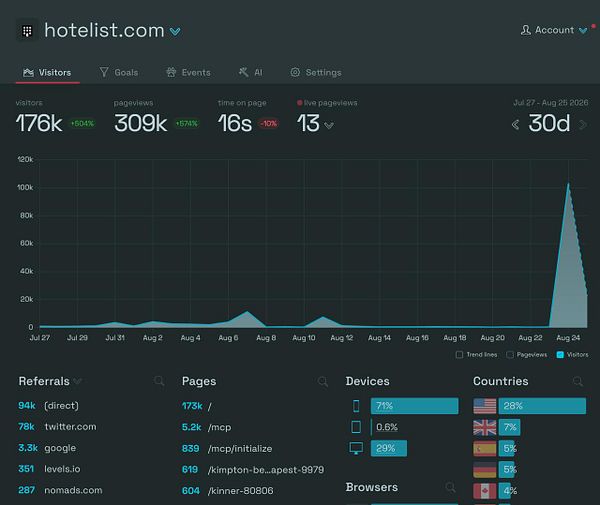Click the 29% desktop devices bar
The image size is (600, 505).
pos(389,448)
